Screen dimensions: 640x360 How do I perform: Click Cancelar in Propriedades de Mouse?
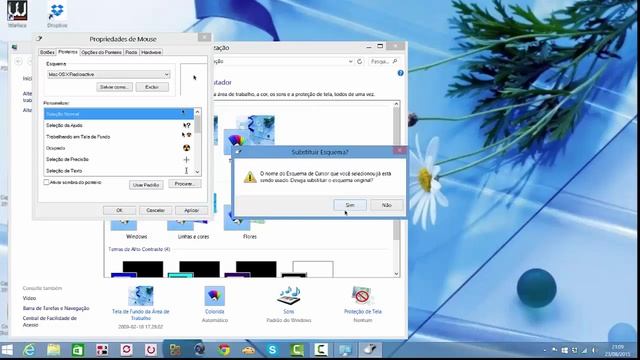click(x=156, y=210)
